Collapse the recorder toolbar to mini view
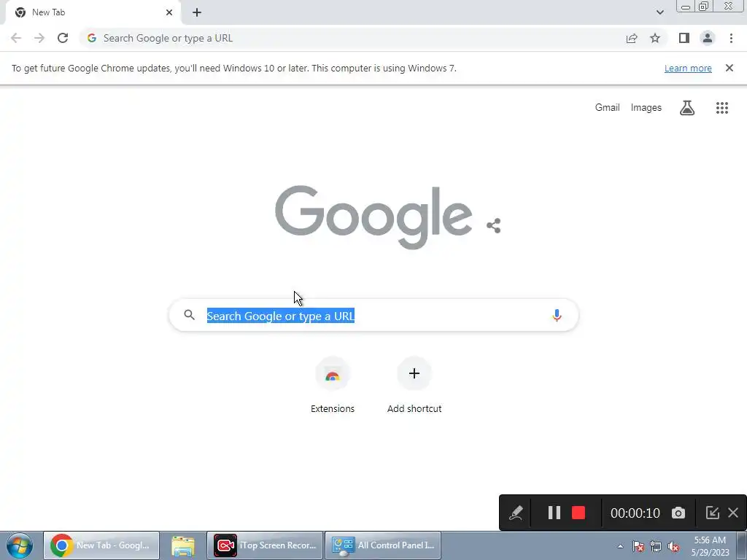747x560 pixels. pos(712,513)
